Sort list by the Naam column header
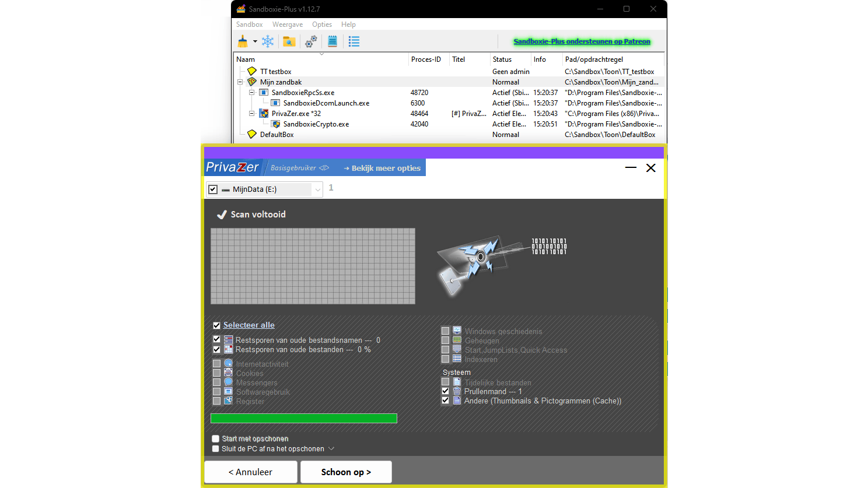The image size is (868, 488). click(x=321, y=59)
